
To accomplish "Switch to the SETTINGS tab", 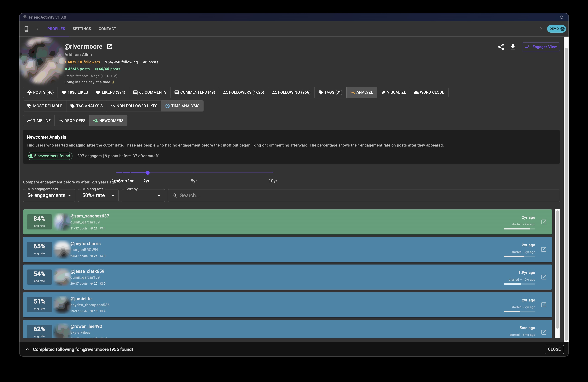I will [82, 29].
